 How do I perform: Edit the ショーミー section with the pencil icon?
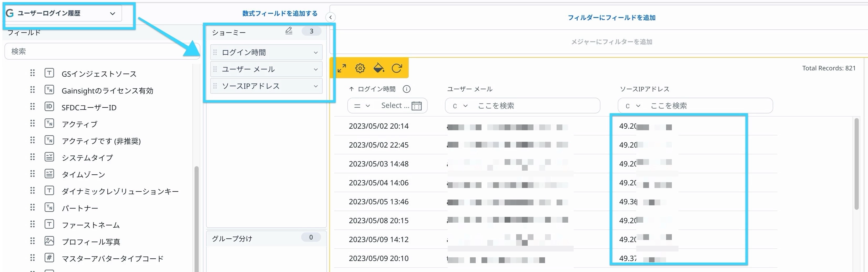(x=289, y=31)
